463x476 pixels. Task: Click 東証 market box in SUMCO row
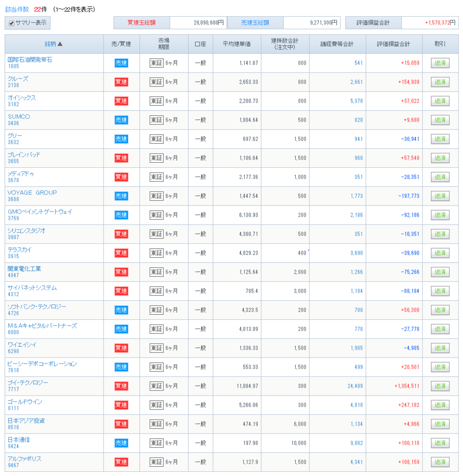point(157,120)
